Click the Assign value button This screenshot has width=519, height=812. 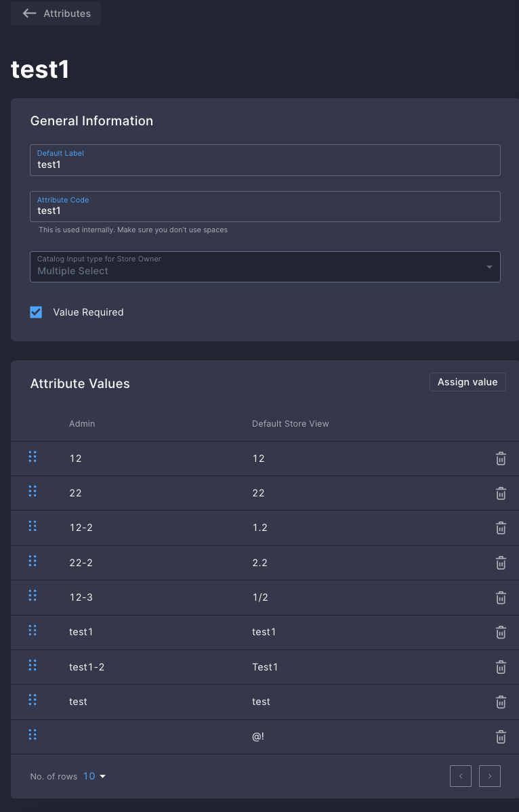(x=468, y=382)
